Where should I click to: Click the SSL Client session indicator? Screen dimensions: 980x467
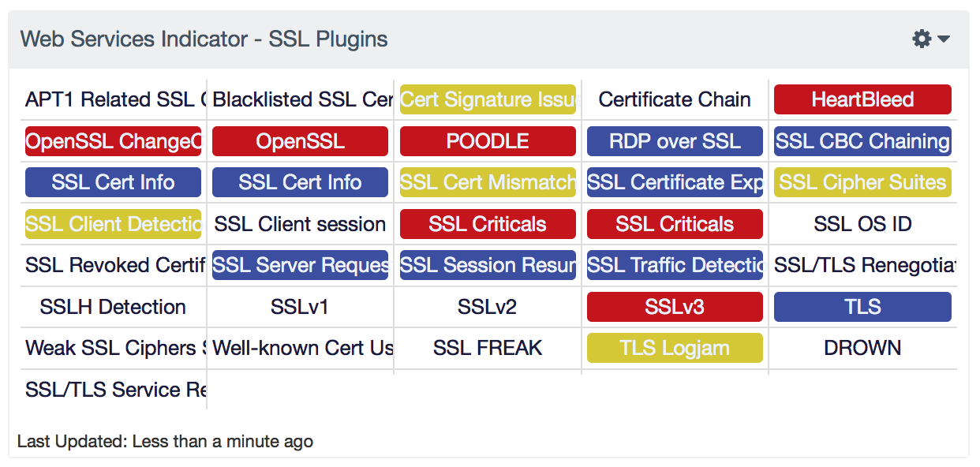[301, 224]
